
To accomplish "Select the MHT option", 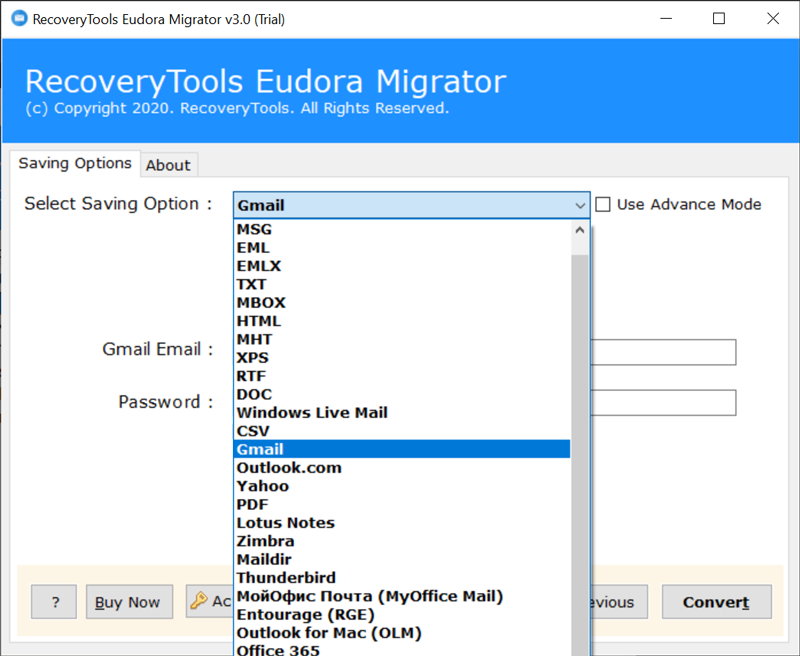I will (402, 340).
